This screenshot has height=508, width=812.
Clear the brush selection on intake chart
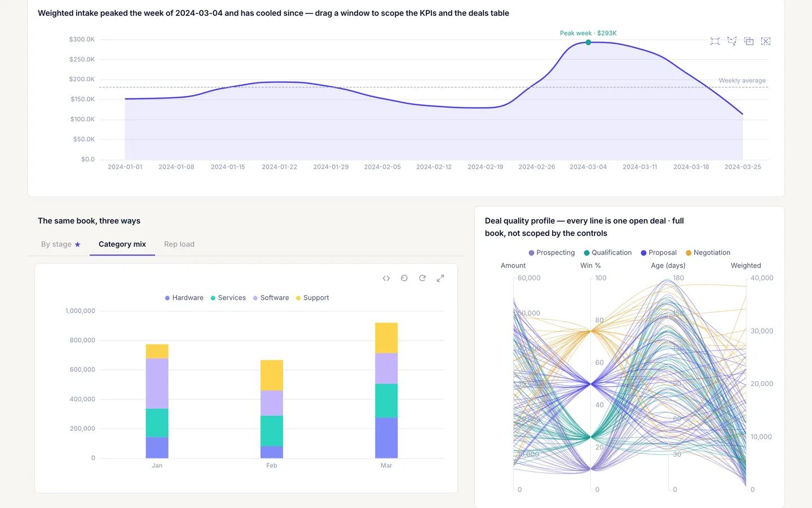tap(766, 41)
